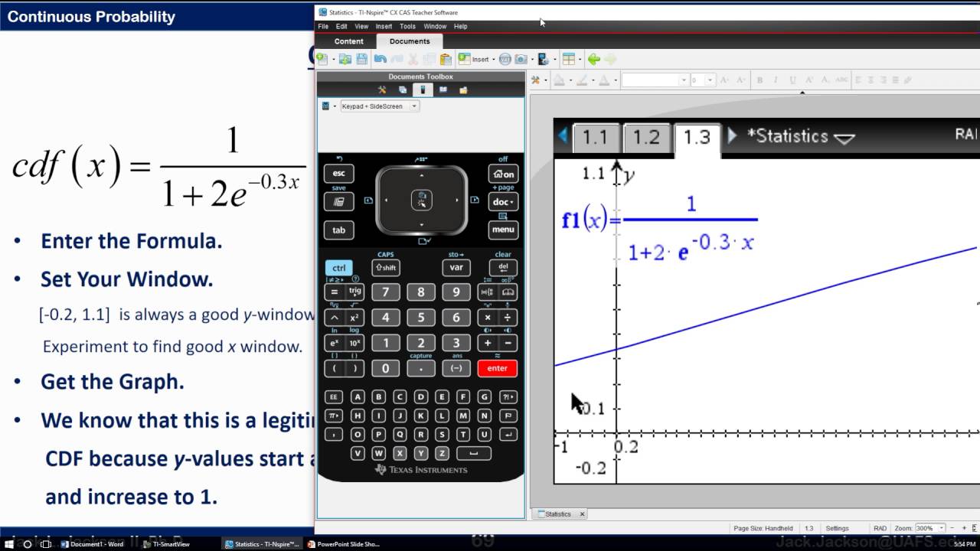Select the TI-SmartView handheld icon in the toolbox

pos(423,90)
